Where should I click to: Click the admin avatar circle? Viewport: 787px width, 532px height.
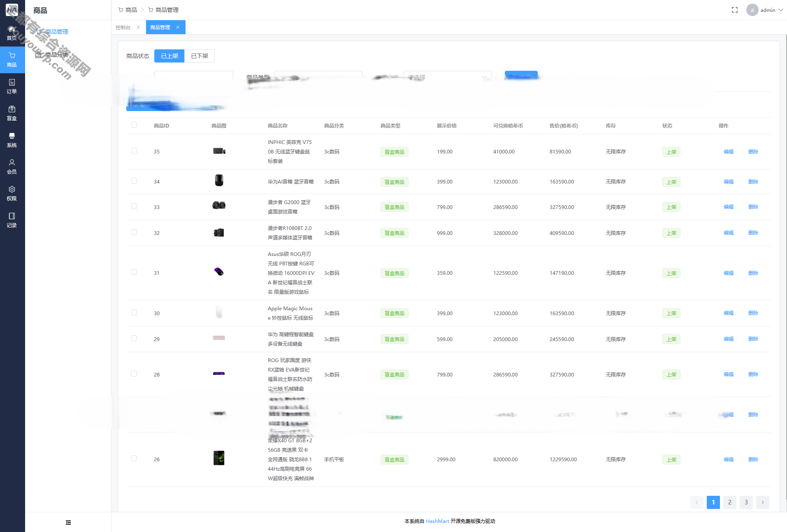coord(752,10)
